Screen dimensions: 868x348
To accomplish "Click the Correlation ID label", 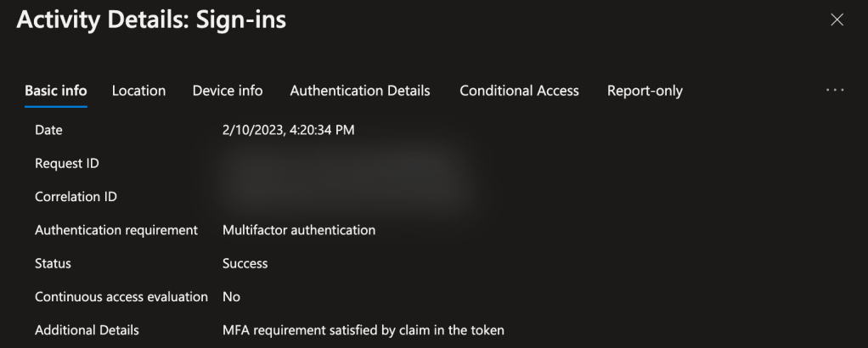I will click(x=76, y=197).
